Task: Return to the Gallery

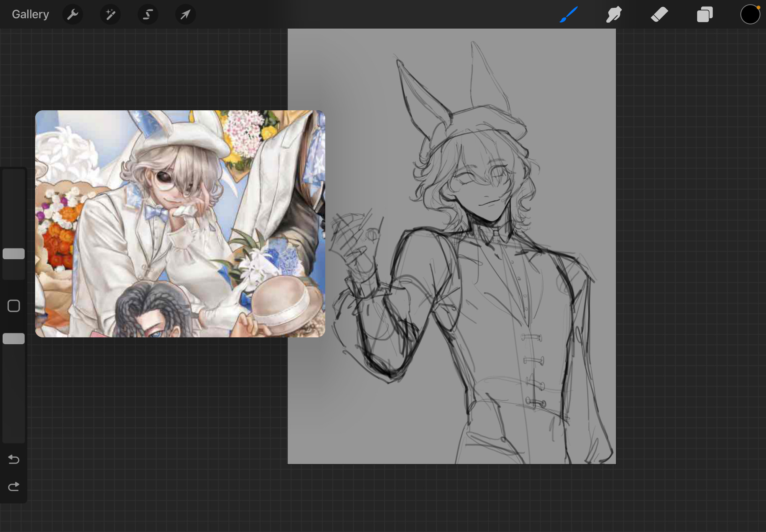Action: pos(30,14)
